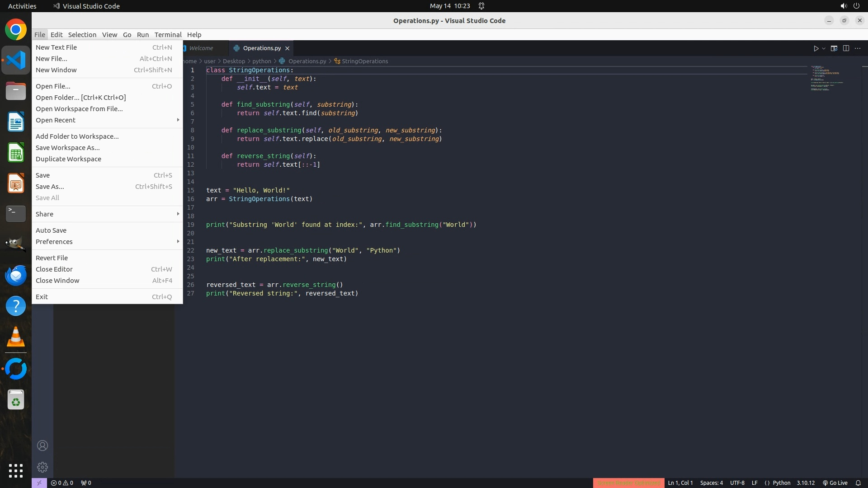Open the notifications bell in status bar
The height and width of the screenshot is (488, 868).
coord(858,483)
